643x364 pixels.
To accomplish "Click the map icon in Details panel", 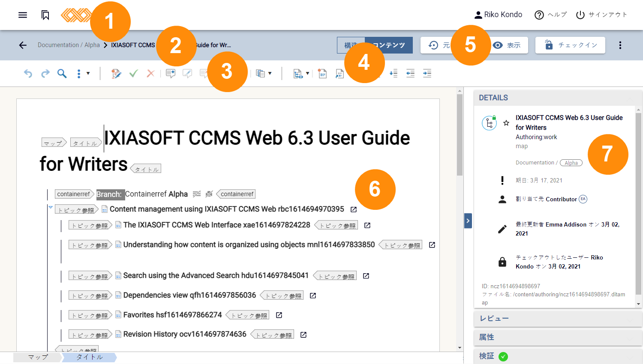I will [489, 123].
